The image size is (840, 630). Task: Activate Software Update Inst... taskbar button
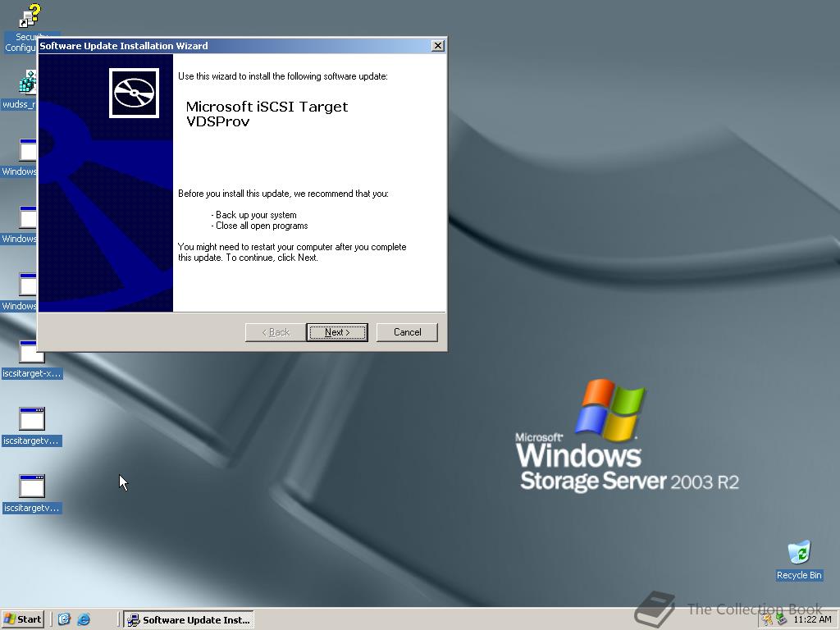click(189, 620)
